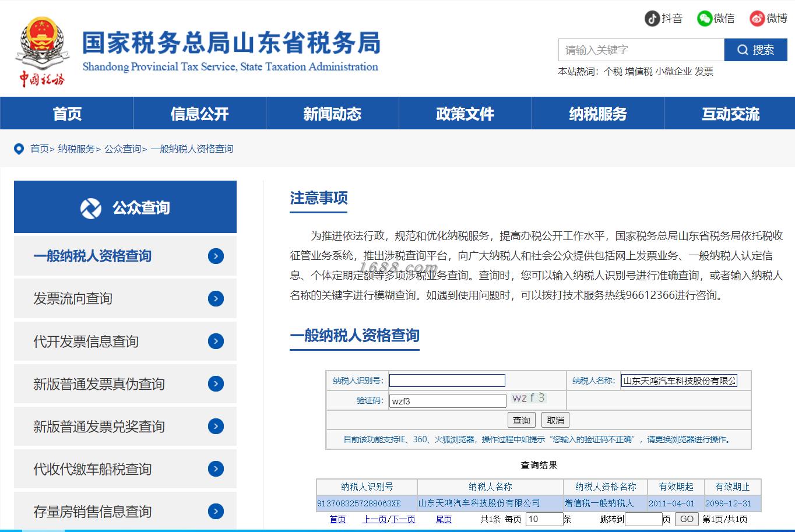The image size is (795, 532).
Task: Click arrow icon beside 发票流向查询
Action: 216,298
